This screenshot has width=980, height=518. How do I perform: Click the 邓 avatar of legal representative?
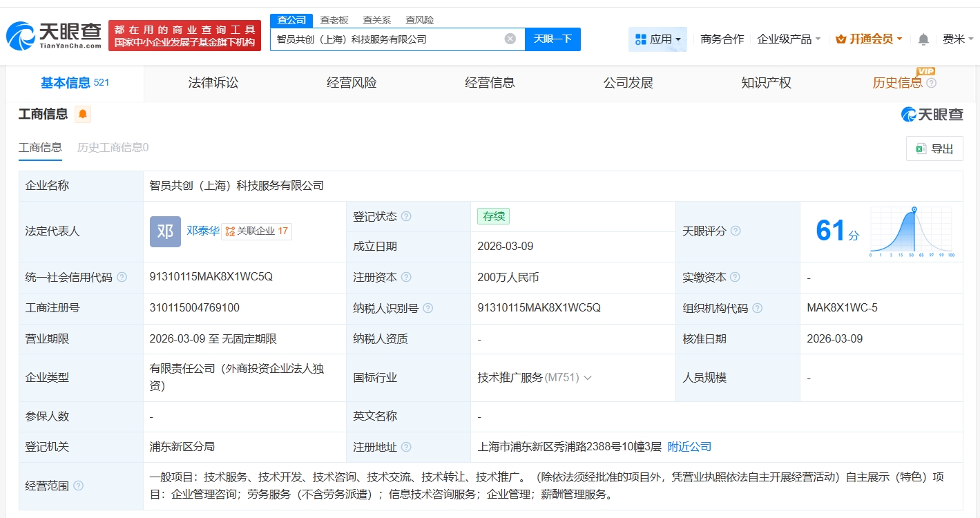165,231
